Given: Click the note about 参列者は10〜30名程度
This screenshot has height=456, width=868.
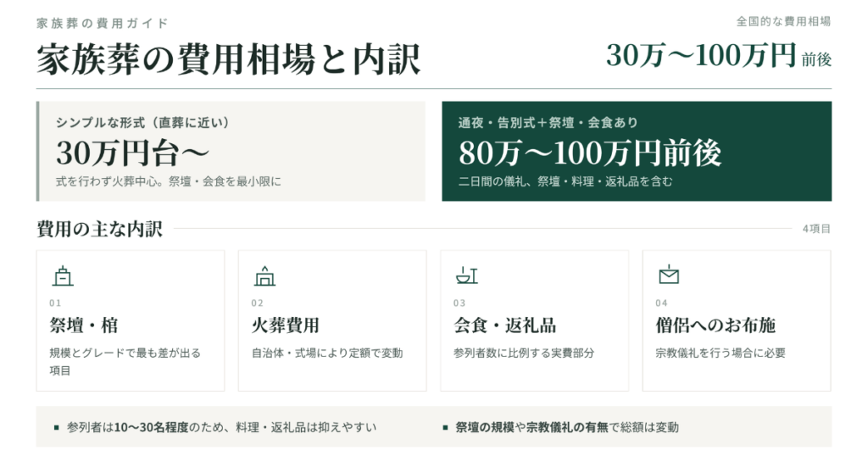Looking at the screenshot, I should coord(221,427).
